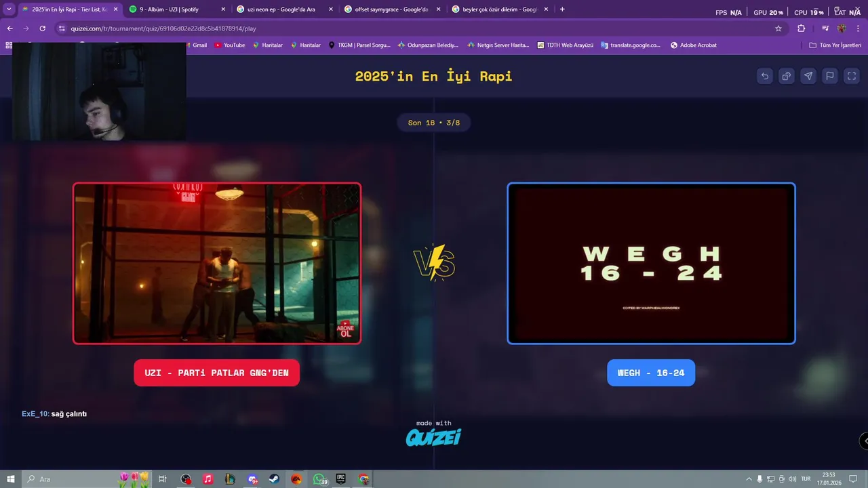Open the apps grid in bookmarks bar
868x488 pixels.
click(9, 45)
